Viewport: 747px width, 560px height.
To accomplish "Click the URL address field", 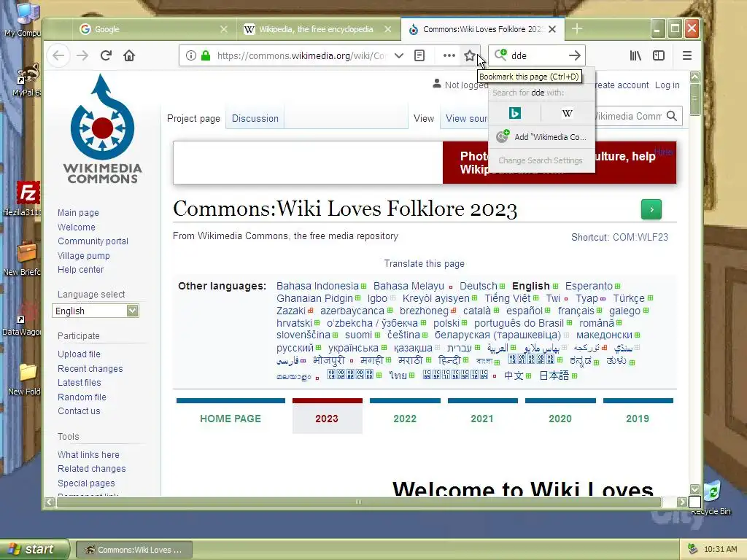I will [301, 55].
